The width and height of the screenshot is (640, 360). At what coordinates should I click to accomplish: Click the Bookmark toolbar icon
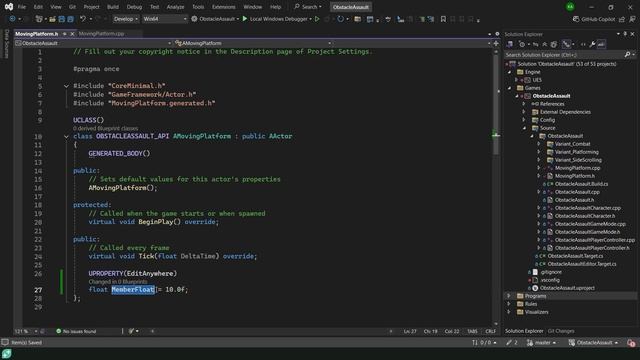click(x=443, y=19)
